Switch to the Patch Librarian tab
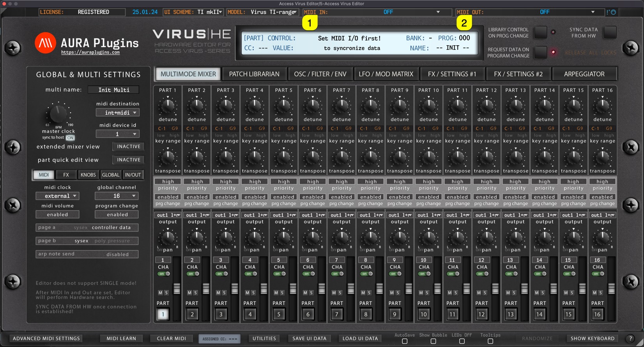This screenshot has width=644, height=347. coord(254,74)
